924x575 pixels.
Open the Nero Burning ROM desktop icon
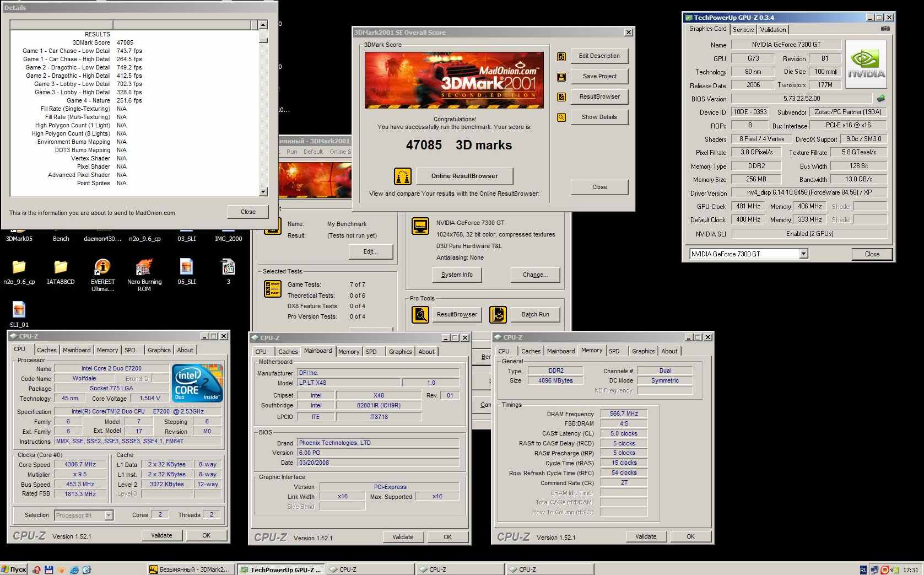pos(144,275)
